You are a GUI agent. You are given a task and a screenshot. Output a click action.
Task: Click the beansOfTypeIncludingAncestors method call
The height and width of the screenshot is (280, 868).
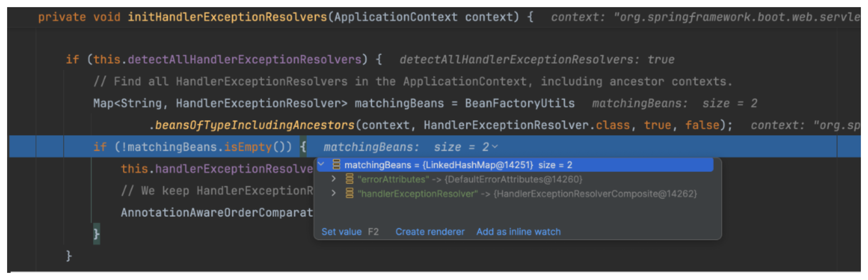(255, 125)
